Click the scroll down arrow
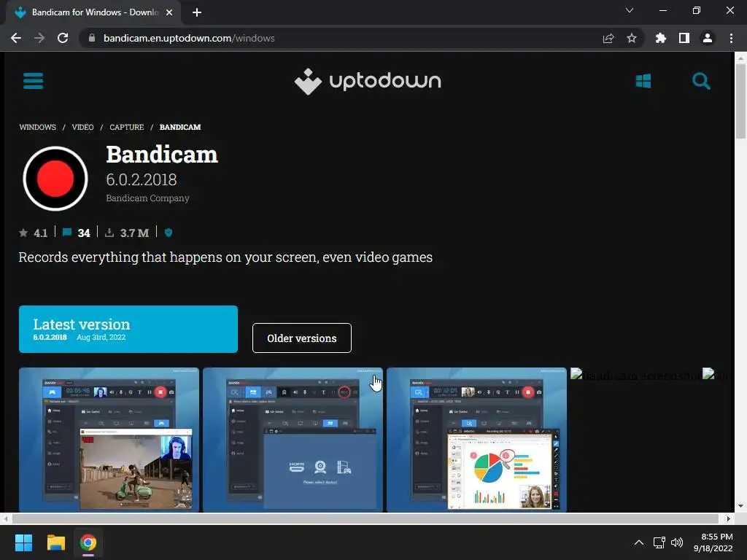Viewport: 747px width, 560px height. pyautogui.click(x=740, y=506)
